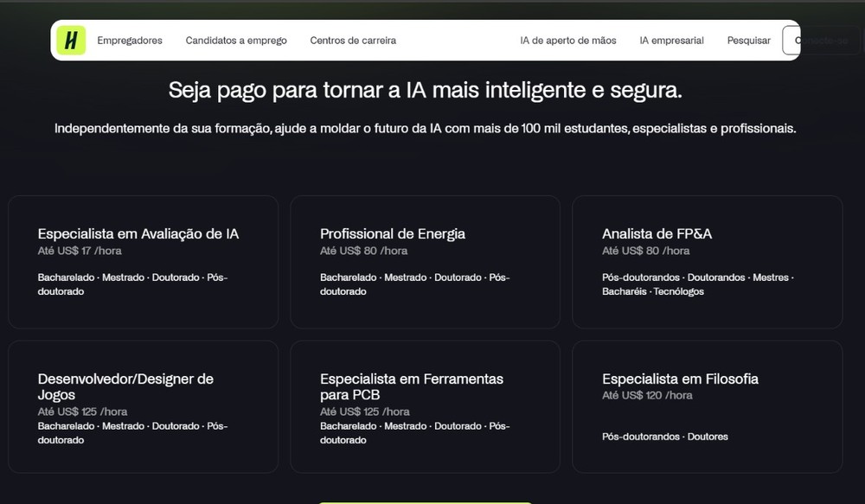Click the 'Até US$ 120 /hora' rate text
The image size is (865, 504).
[647, 395]
